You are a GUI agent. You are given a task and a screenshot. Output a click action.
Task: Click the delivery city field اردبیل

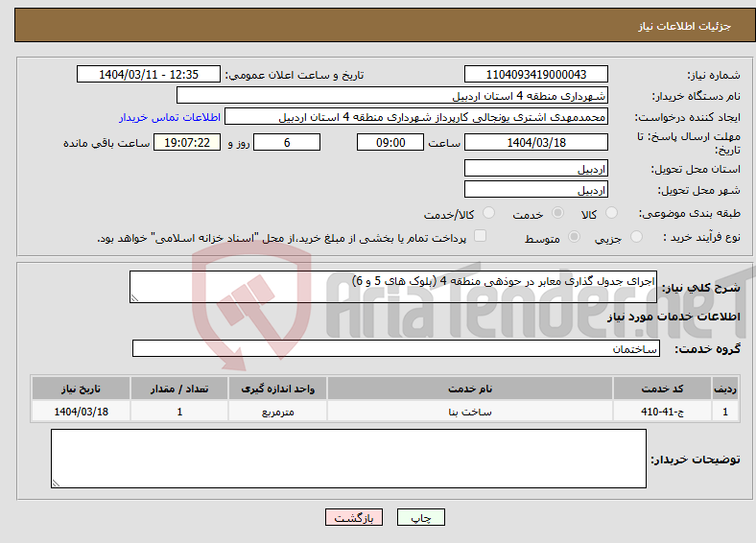point(536,190)
